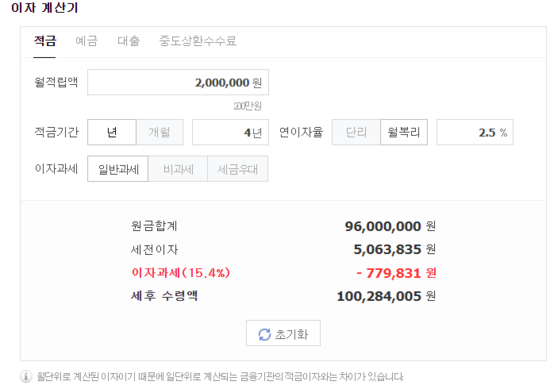550x389 pixels.
Task: Click the refresh icon on 초기화 button
Action: 264,334
